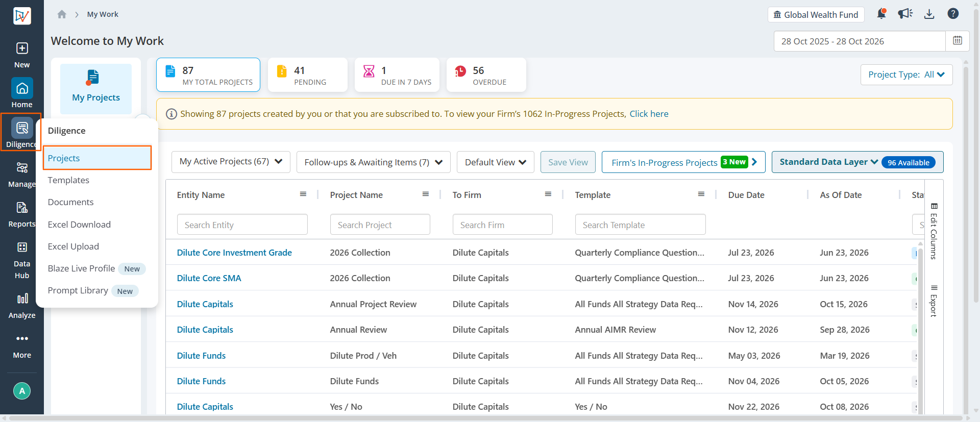Select the Overdue 56 card
980x422 pixels.
(x=486, y=75)
